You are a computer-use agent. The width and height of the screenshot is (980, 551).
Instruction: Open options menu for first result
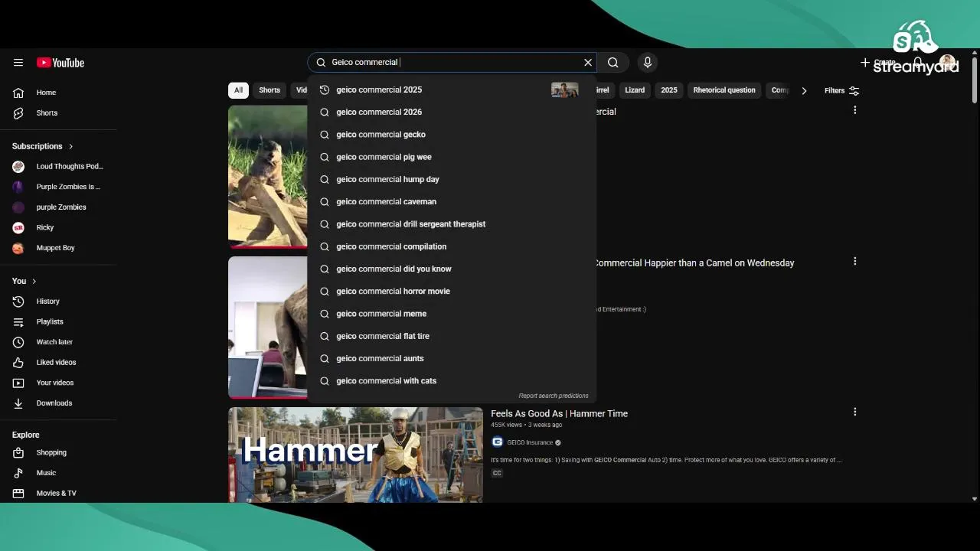[855, 110]
